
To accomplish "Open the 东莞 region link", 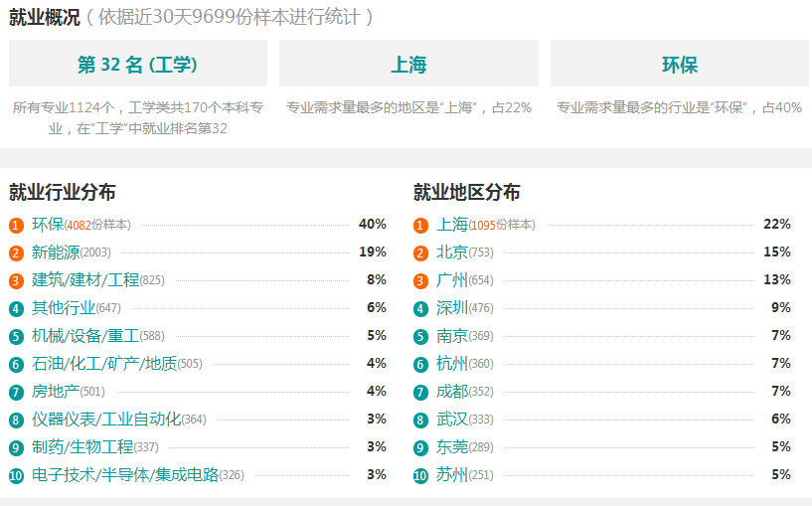I will click(452, 447).
